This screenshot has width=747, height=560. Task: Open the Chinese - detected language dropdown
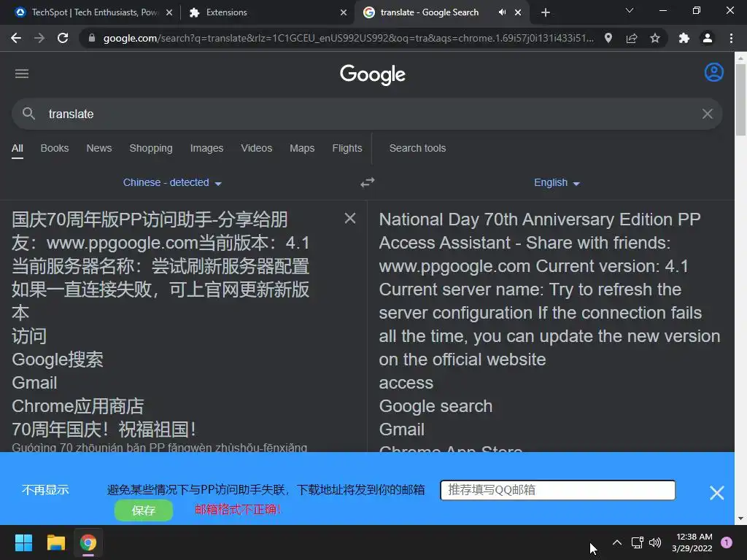tap(172, 182)
